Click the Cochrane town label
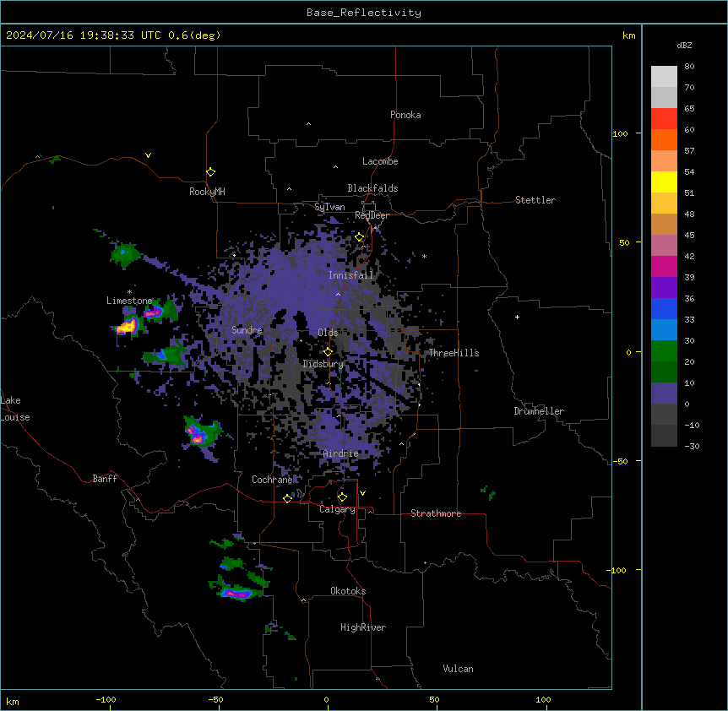728x711 pixels. [272, 480]
